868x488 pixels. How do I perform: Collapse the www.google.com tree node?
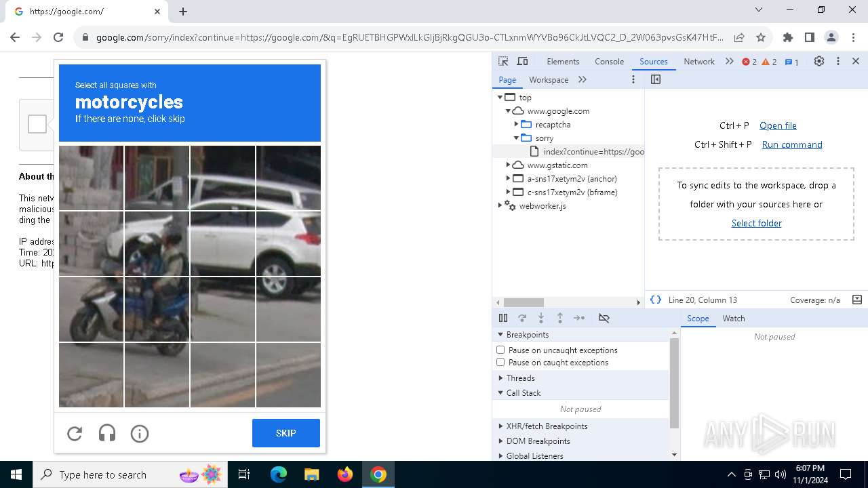click(x=508, y=110)
